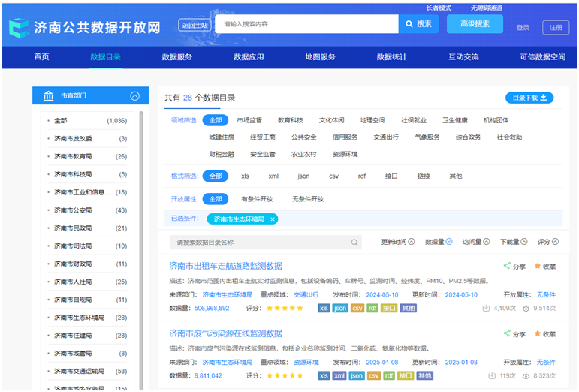This screenshot has width=579, height=392.
Task: Remove the 济南市生态环境局 selected filter tag
Action: (273, 219)
